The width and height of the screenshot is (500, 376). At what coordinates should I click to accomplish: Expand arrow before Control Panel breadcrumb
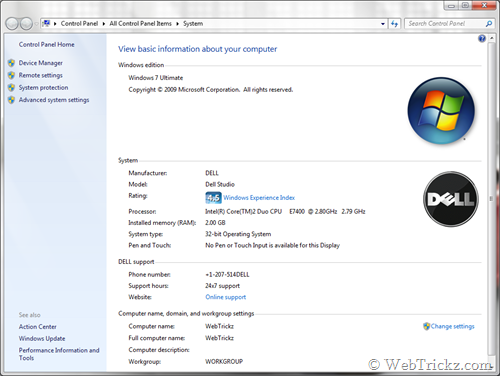(x=55, y=24)
